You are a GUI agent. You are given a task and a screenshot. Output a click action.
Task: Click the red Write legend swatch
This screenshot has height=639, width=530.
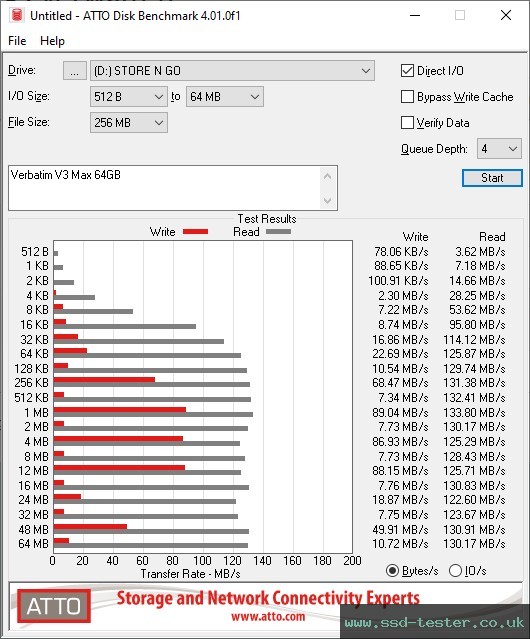click(x=196, y=231)
